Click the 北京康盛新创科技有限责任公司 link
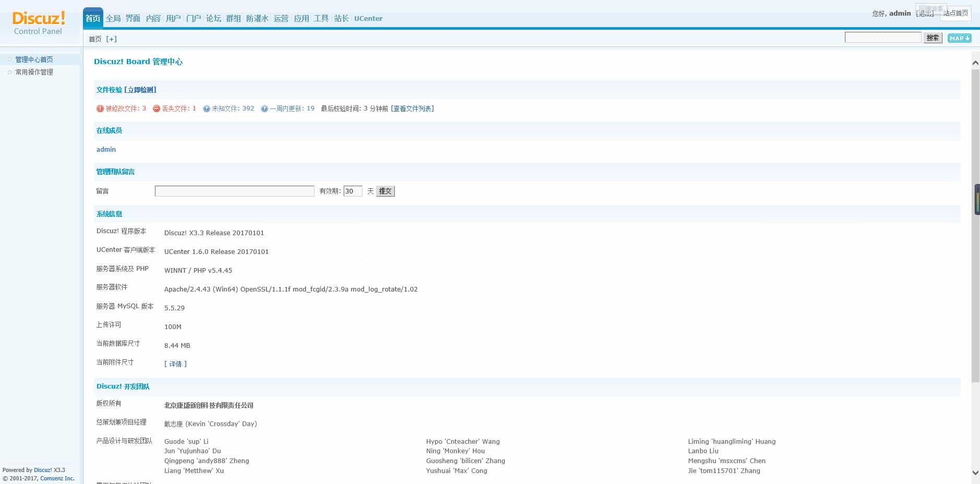The image size is (980, 484). 209,405
